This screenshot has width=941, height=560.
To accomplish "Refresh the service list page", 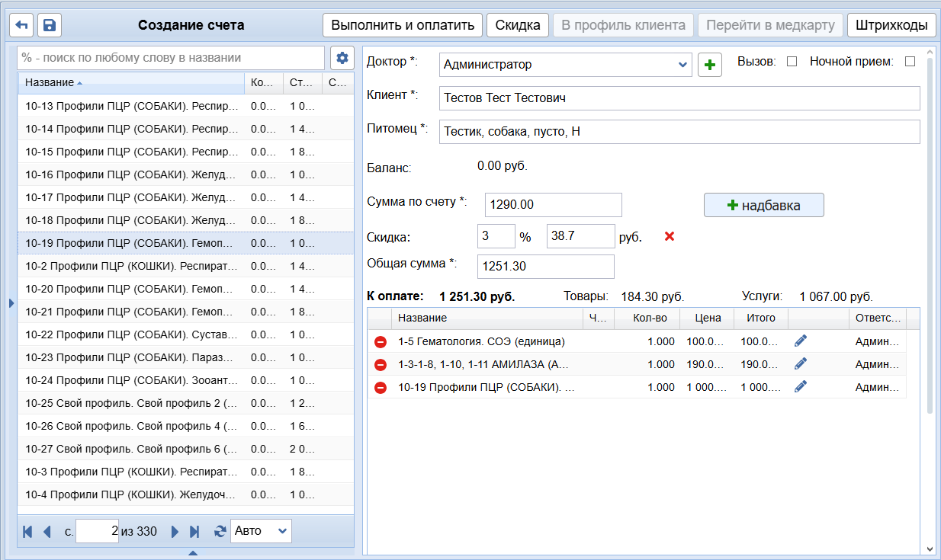I will pos(220,531).
